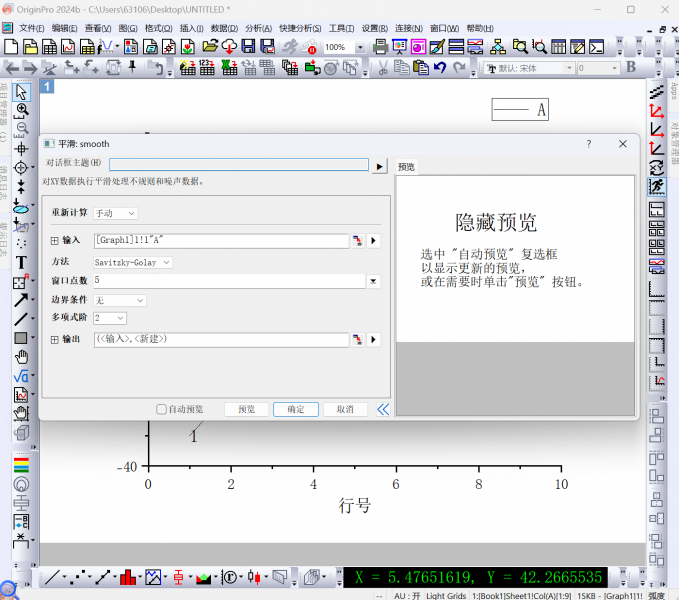Image resolution: width=679 pixels, height=600 pixels.
Task: Open the 边界条件 dropdown
Action: [x=120, y=300]
